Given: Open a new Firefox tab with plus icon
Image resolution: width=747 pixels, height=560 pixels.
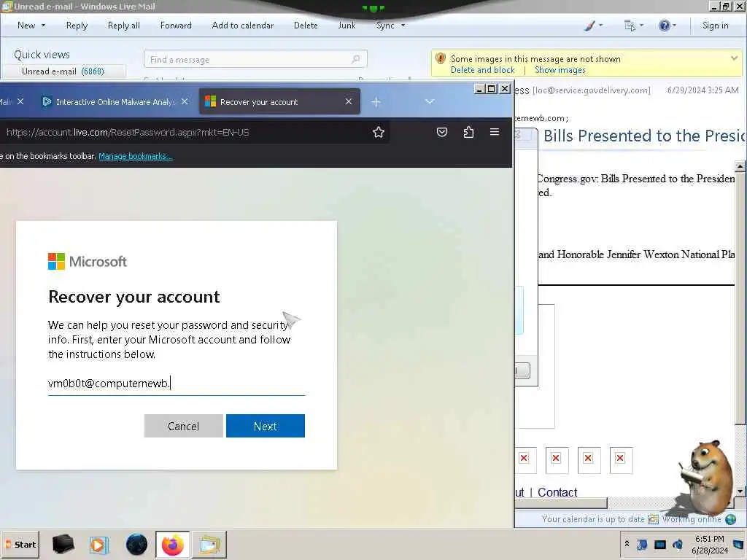Looking at the screenshot, I should point(376,102).
